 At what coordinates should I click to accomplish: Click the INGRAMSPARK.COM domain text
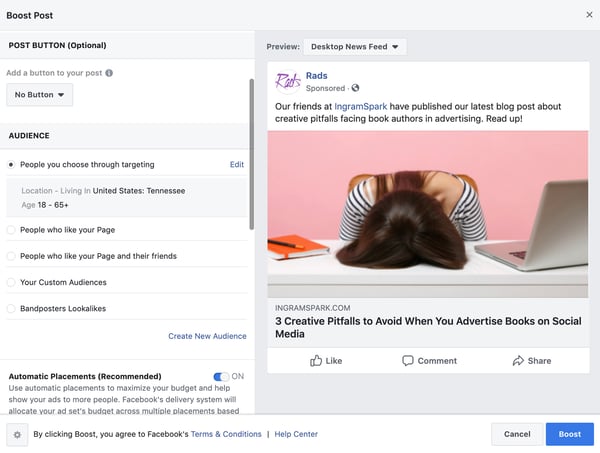[312, 308]
